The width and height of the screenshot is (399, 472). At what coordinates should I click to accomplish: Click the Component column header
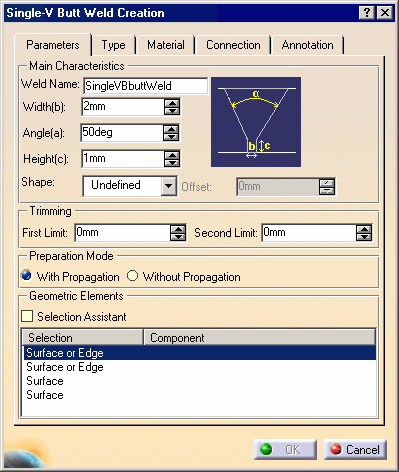coord(260,338)
